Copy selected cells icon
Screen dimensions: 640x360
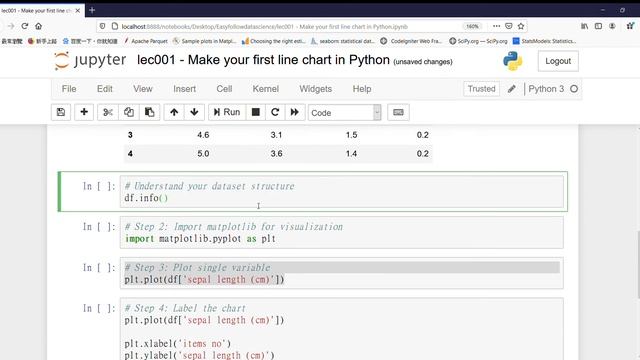129,112
